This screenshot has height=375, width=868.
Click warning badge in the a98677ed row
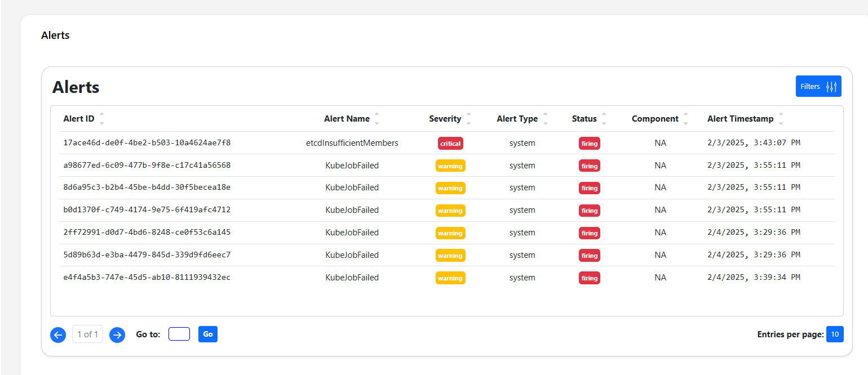(450, 166)
